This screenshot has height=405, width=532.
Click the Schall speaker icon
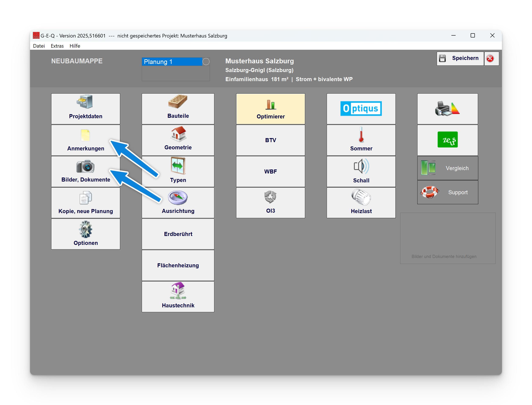[361, 166]
